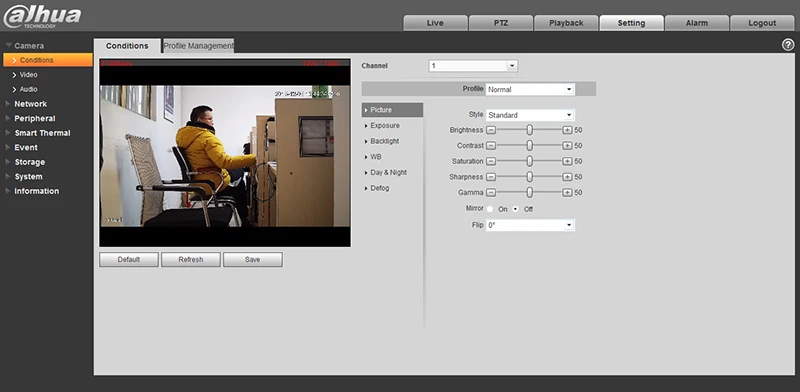Click the Saturation slider handle
This screenshot has height=392, width=800.
530,161
